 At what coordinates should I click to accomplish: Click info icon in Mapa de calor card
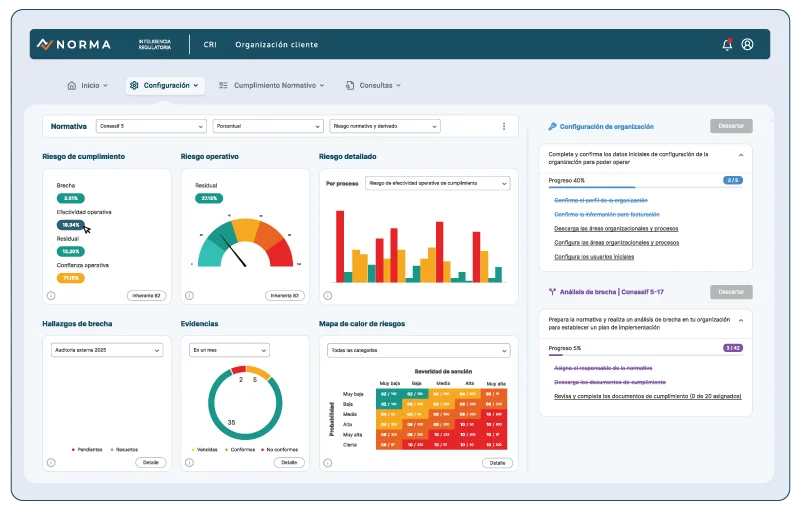[328, 463]
